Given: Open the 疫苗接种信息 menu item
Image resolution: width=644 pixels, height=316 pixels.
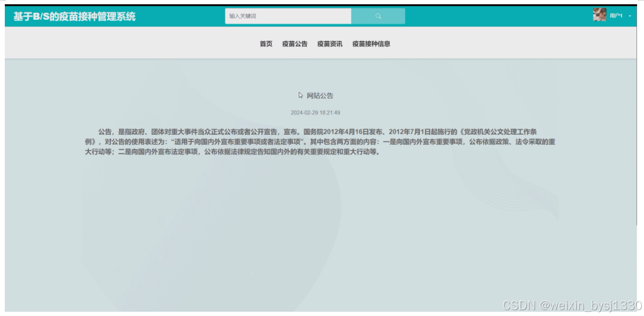Looking at the screenshot, I should point(371,44).
